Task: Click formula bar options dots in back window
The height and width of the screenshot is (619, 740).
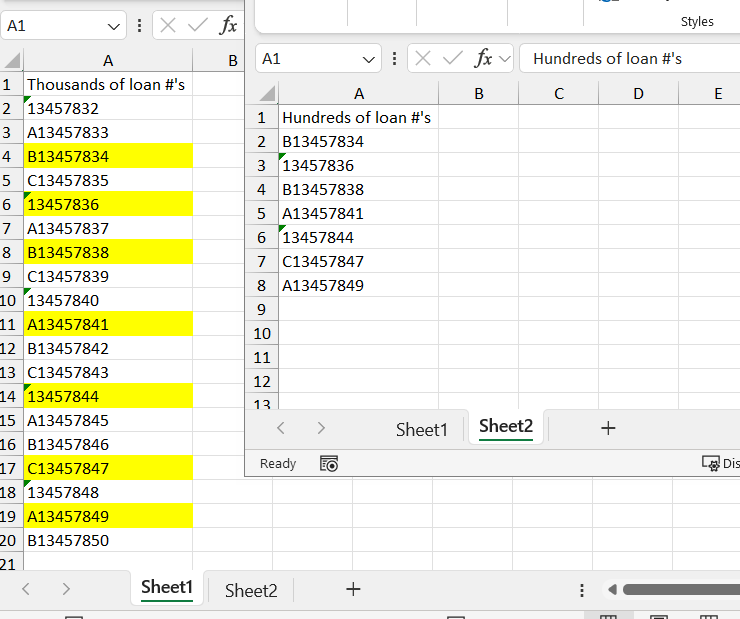Action: click(x=139, y=25)
